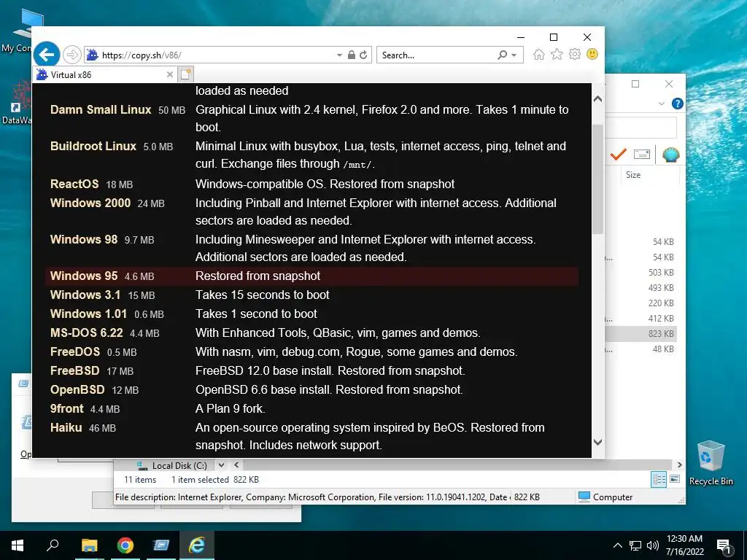This screenshot has height=560, width=747.
Task: Launch the Windows 3.1 link
Action: coord(85,295)
